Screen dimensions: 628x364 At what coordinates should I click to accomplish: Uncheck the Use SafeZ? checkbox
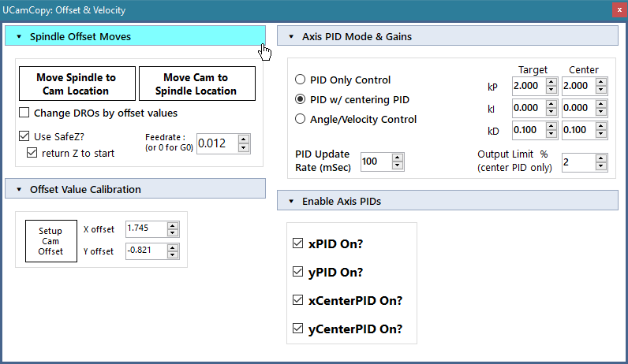[24, 136]
